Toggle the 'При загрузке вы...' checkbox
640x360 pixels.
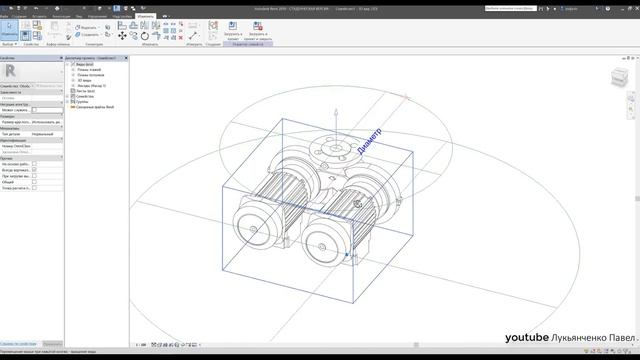pyautogui.click(x=34, y=176)
